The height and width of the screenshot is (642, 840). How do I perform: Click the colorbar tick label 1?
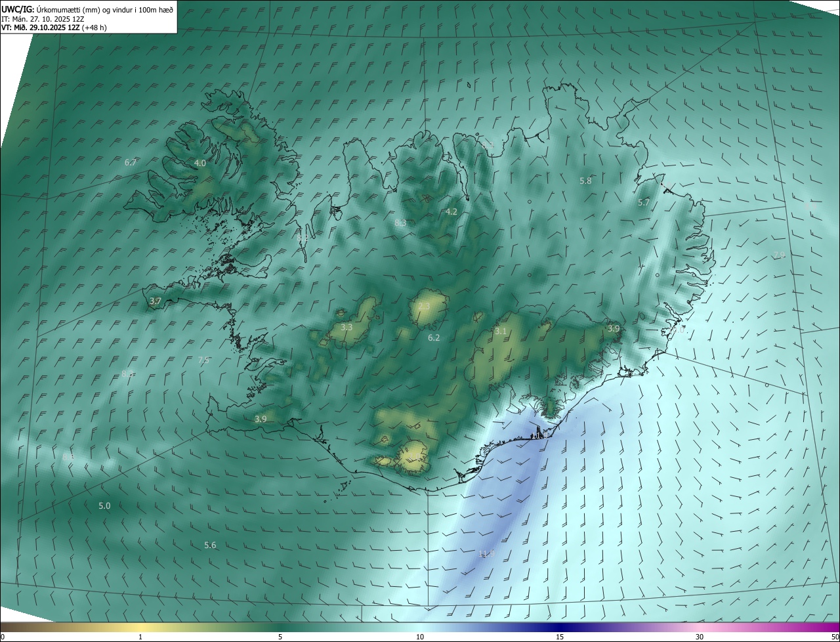140,637
